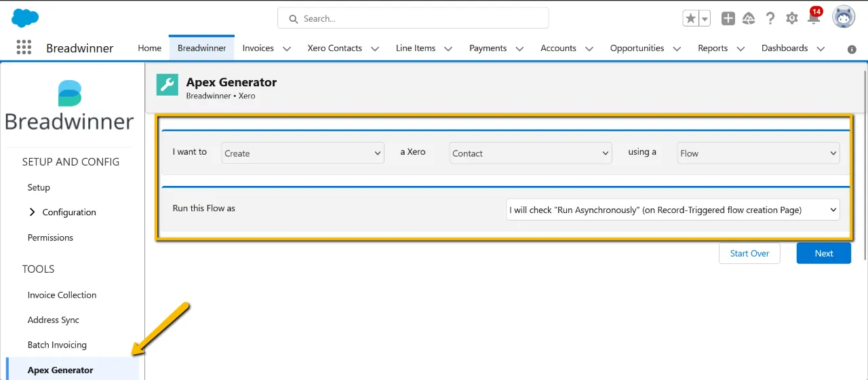
Task: Click the Breadwinner logo in the sidebar
Action: tap(69, 105)
